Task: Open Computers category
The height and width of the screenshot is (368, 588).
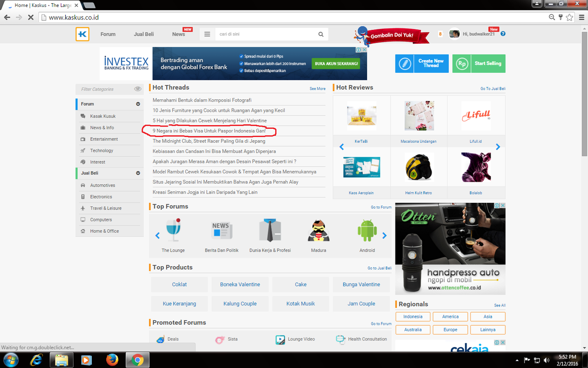Action: click(x=101, y=220)
